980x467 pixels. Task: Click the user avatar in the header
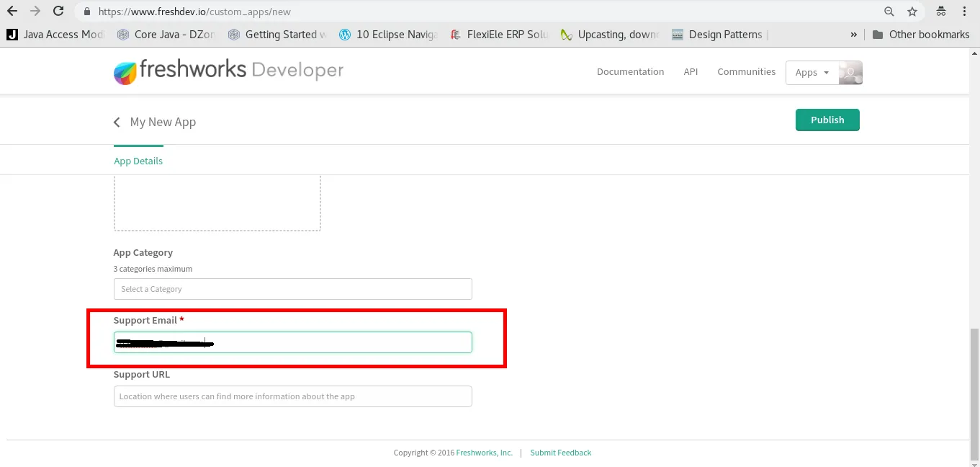[x=850, y=72]
